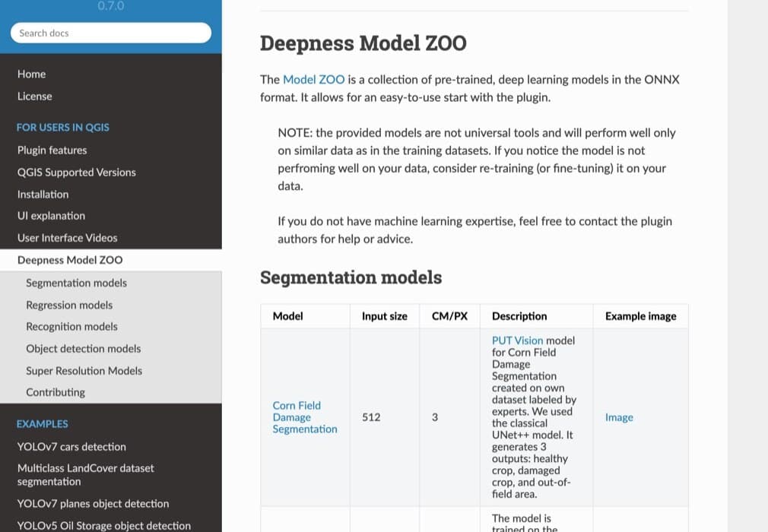Viewport: 768px width, 532px height.
Task: Open YOLOv7 cars detection example
Action: (x=71, y=447)
